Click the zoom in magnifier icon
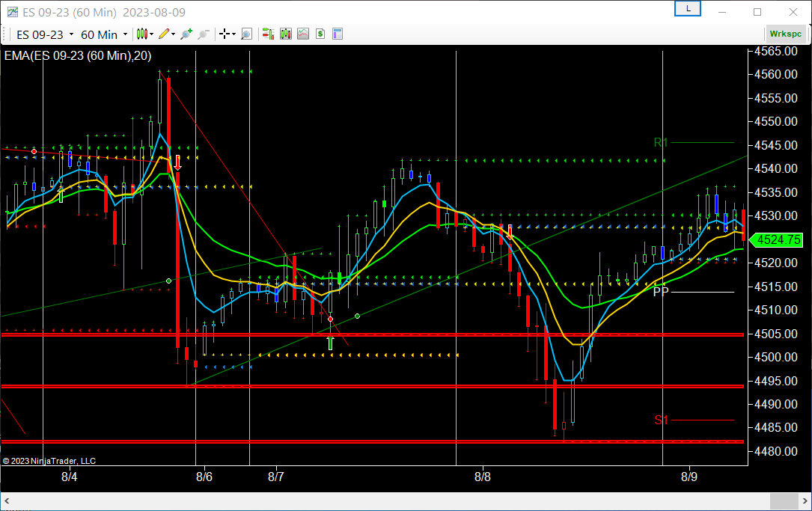Viewport: 812px width, 511px height. [186, 34]
